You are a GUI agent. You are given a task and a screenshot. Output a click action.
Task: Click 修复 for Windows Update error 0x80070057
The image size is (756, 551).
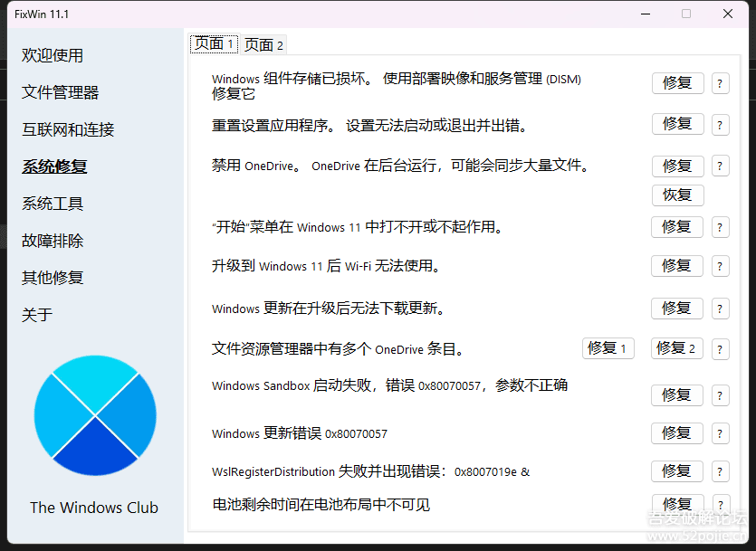677,433
